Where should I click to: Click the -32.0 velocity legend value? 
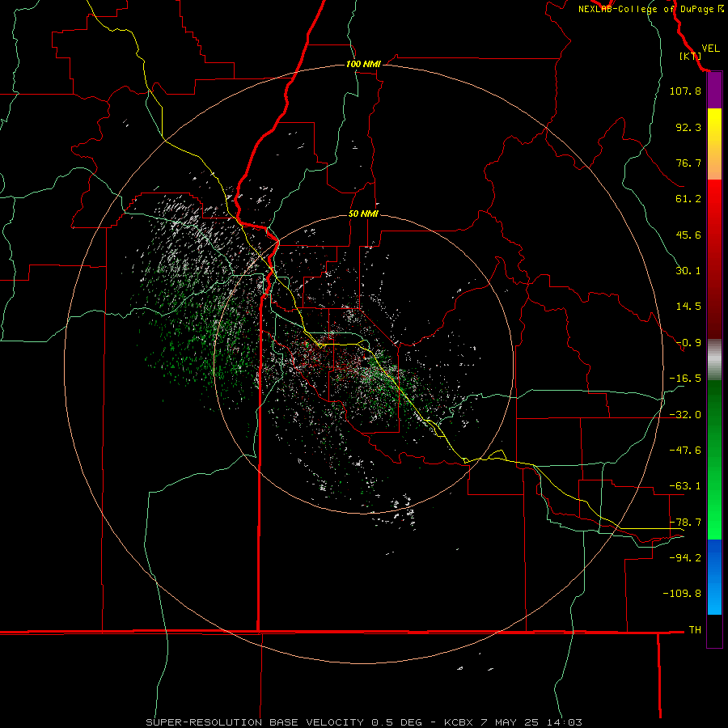tap(685, 415)
